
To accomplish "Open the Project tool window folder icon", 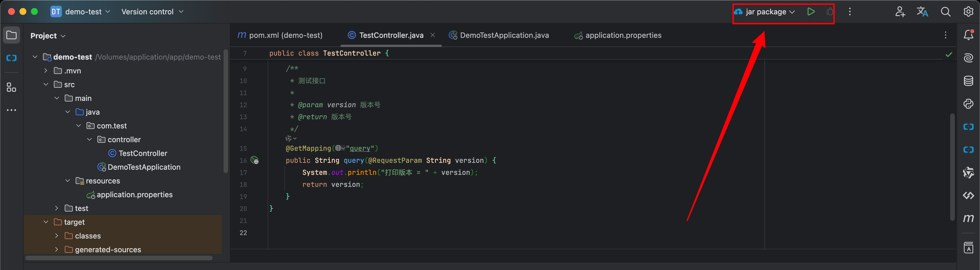I will click(x=11, y=35).
